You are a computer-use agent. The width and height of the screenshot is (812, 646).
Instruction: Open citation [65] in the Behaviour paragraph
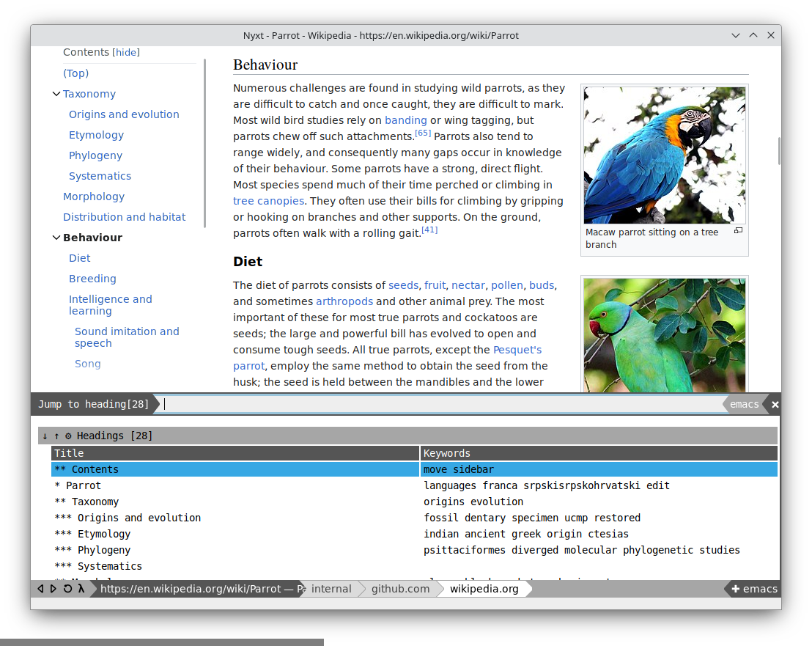tap(423, 133)
